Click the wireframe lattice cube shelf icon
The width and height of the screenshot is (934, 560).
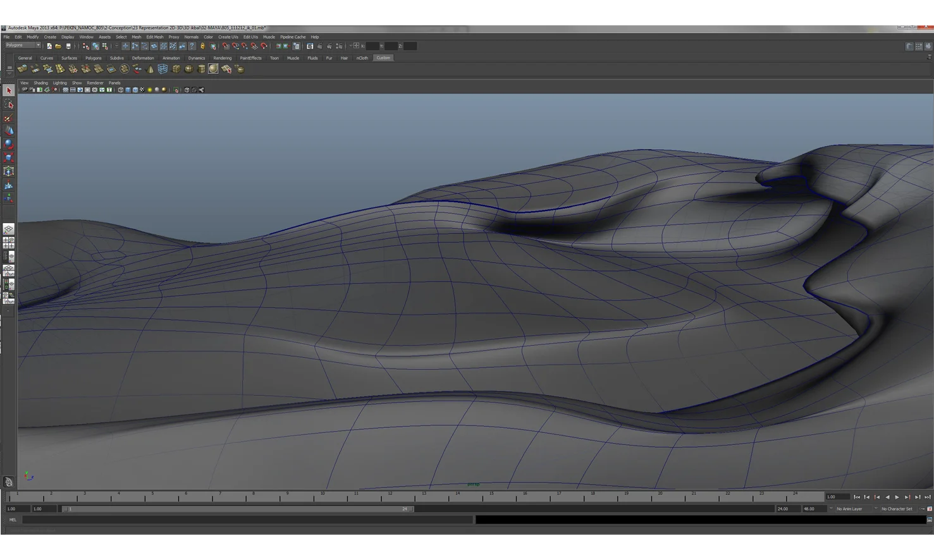(163, 70)
